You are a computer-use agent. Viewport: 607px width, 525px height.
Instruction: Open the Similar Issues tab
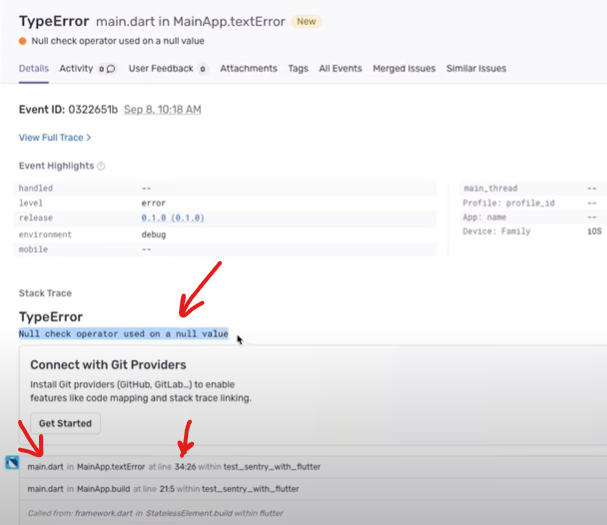pos(476,69)
